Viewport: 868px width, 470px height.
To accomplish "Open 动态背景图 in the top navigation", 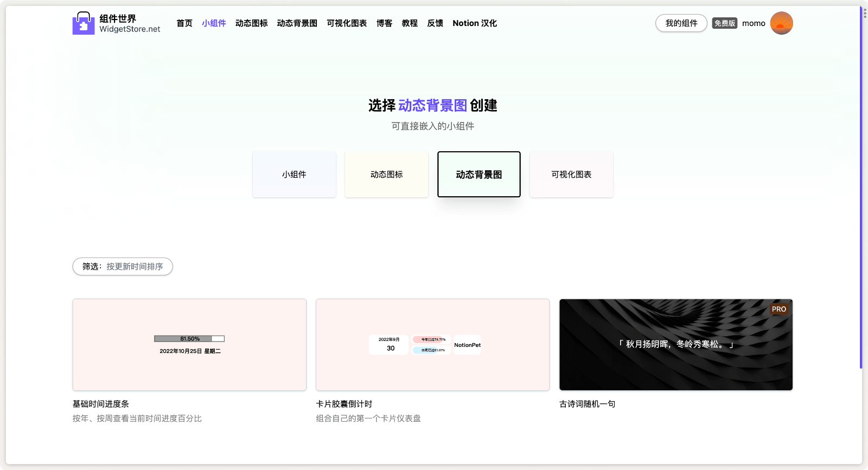I will tap(297, 23).
